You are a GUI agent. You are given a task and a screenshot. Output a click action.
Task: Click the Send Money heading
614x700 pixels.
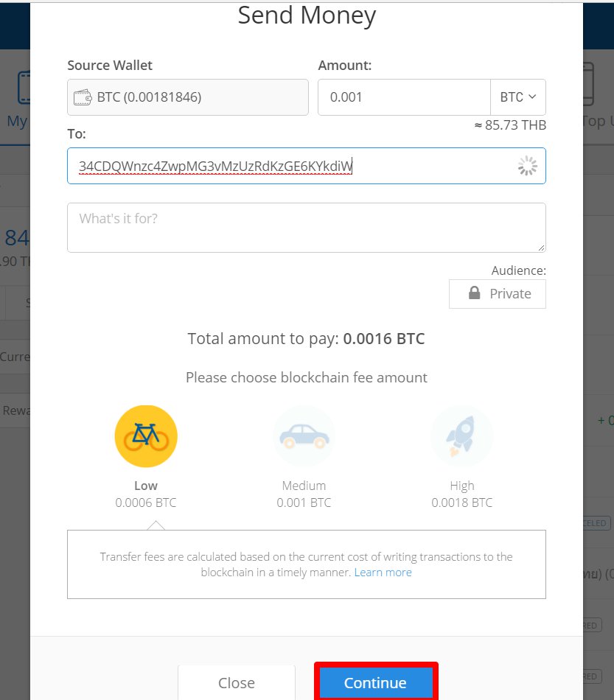pyautogui.click(x=307, y=15)
